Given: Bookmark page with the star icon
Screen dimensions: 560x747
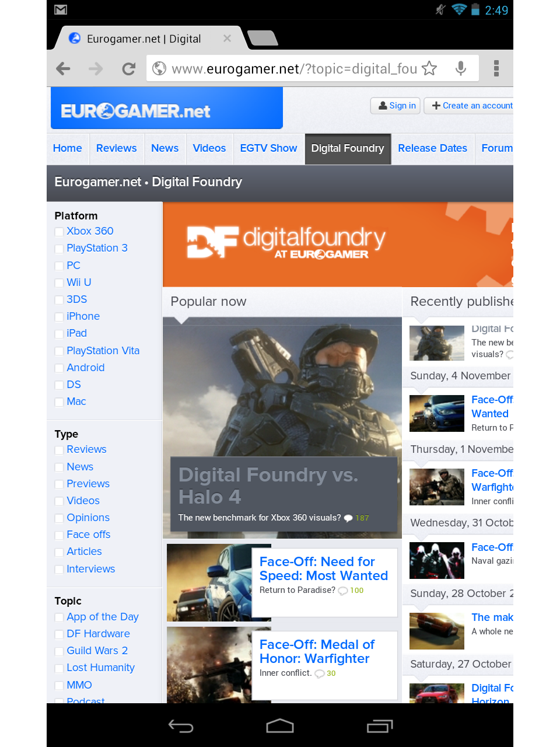Looking at the screenshot, I should [429, 68].
